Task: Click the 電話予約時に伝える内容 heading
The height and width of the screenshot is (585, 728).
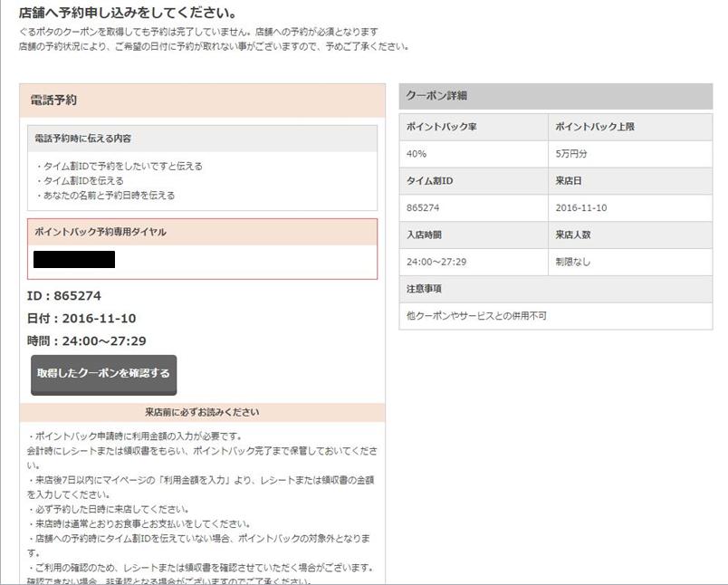Action: click(82, 139)
